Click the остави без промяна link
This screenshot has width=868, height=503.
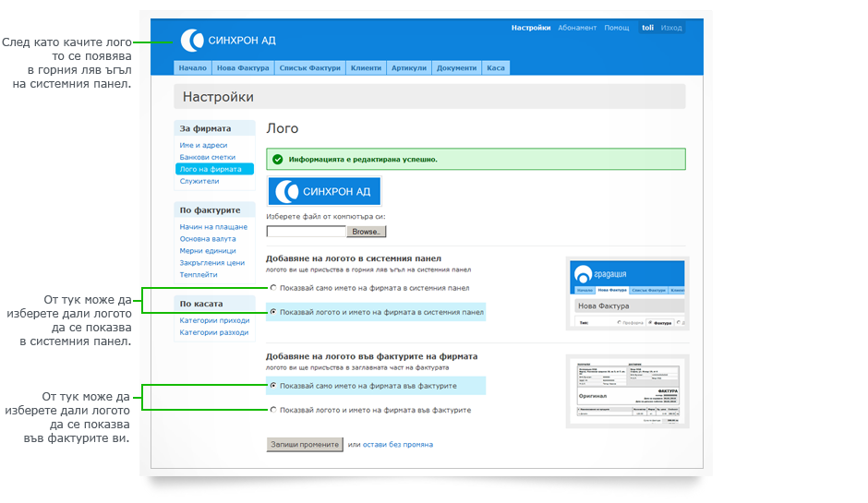coord(396,445)
